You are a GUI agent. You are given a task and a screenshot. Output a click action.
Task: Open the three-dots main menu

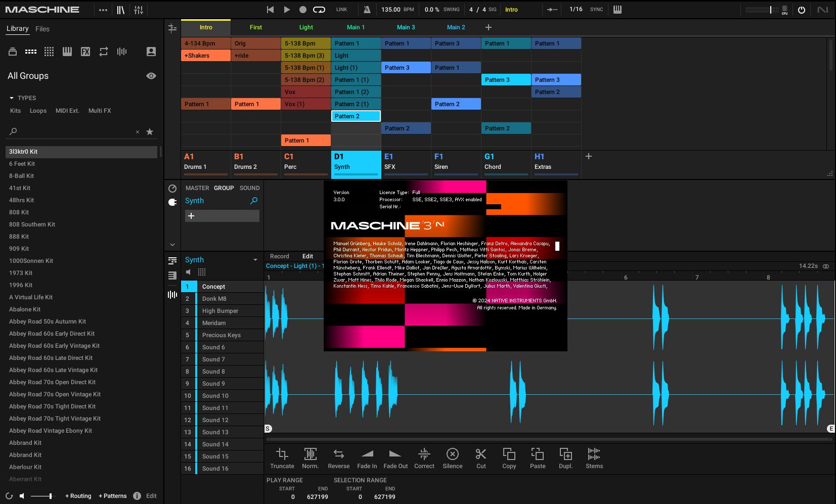pos(103,10)
